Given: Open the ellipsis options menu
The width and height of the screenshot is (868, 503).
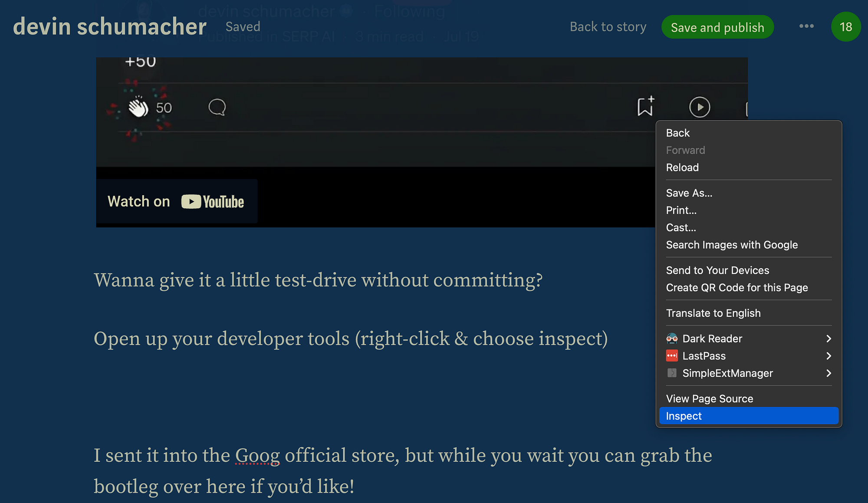Looking at the screenshot, I should [806, 26].
